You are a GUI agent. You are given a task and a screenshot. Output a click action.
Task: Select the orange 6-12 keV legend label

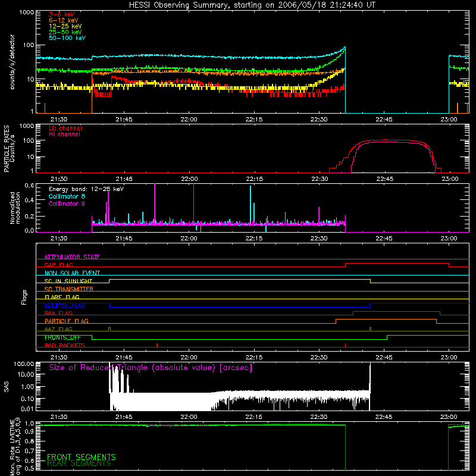[x=64, y=20]
